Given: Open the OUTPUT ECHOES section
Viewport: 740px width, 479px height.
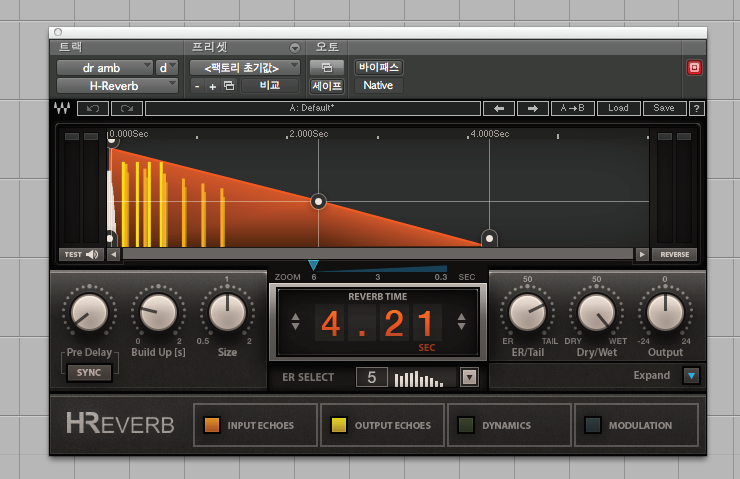Looking at the screenshot, I should pyautogui.click(x=382, y=425).
